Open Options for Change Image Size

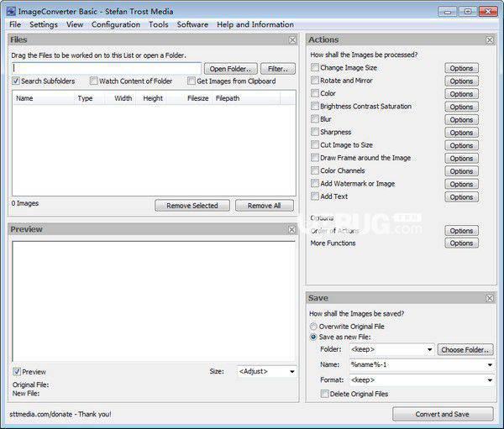461,68
